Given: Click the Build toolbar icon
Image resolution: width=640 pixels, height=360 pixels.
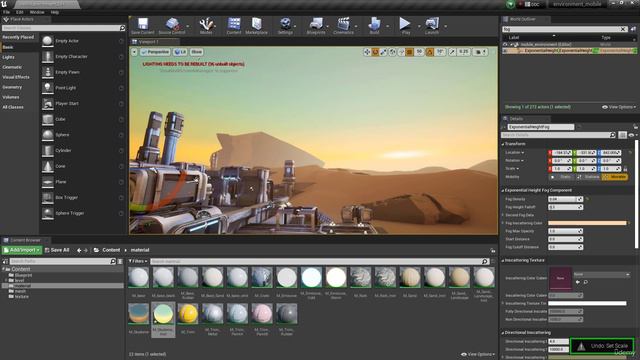Looking at the screenshot, I should click(x=374, y=26).
